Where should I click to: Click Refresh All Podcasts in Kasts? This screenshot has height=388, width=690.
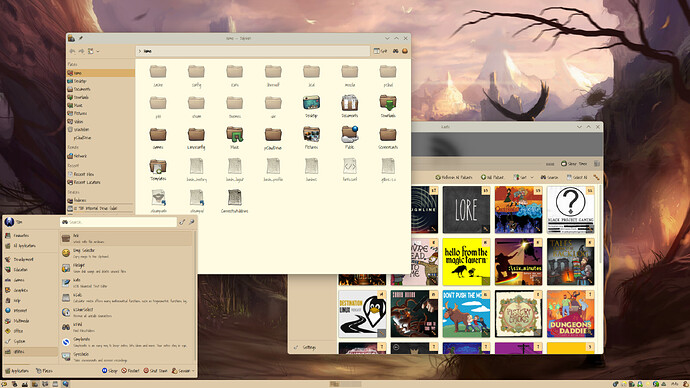click(x=454, y=177)
